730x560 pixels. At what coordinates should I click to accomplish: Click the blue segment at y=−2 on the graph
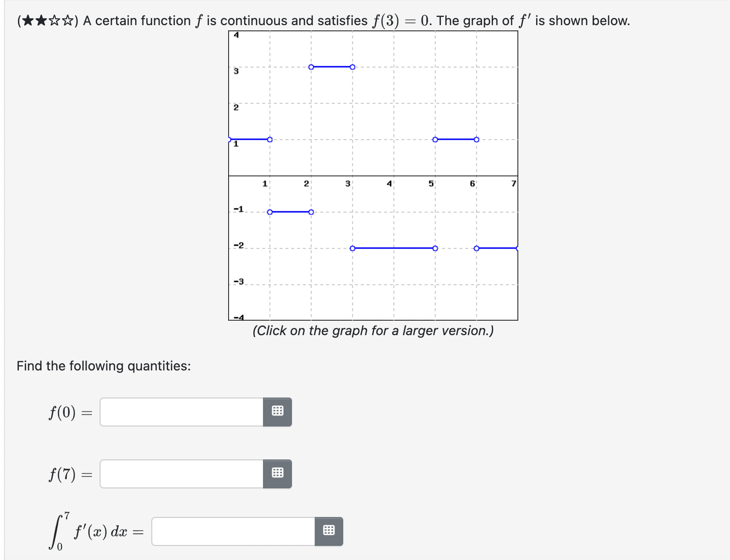click(x=393, y=248)
